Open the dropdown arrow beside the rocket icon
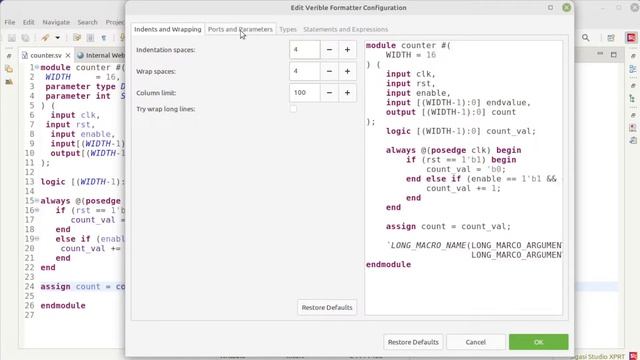Viewport: 640px width, 360px height. click(x=58, y=38)
